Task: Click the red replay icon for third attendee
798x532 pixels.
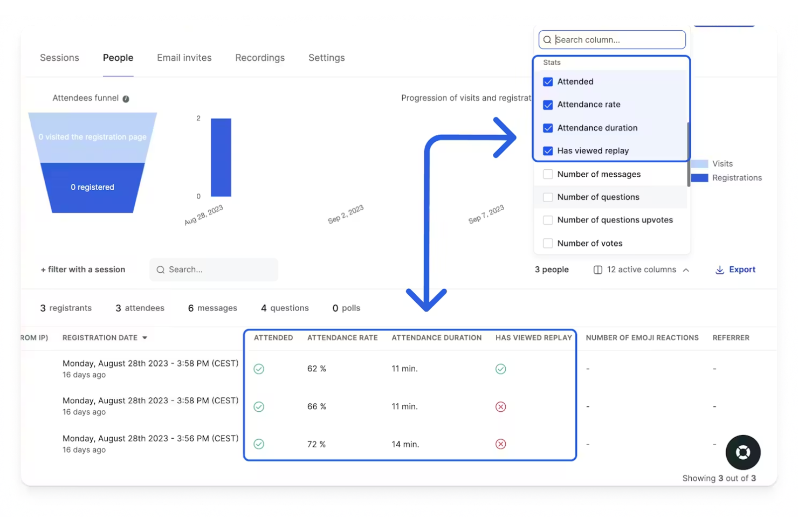Action: pyautogui.click(x=500, y=444)
